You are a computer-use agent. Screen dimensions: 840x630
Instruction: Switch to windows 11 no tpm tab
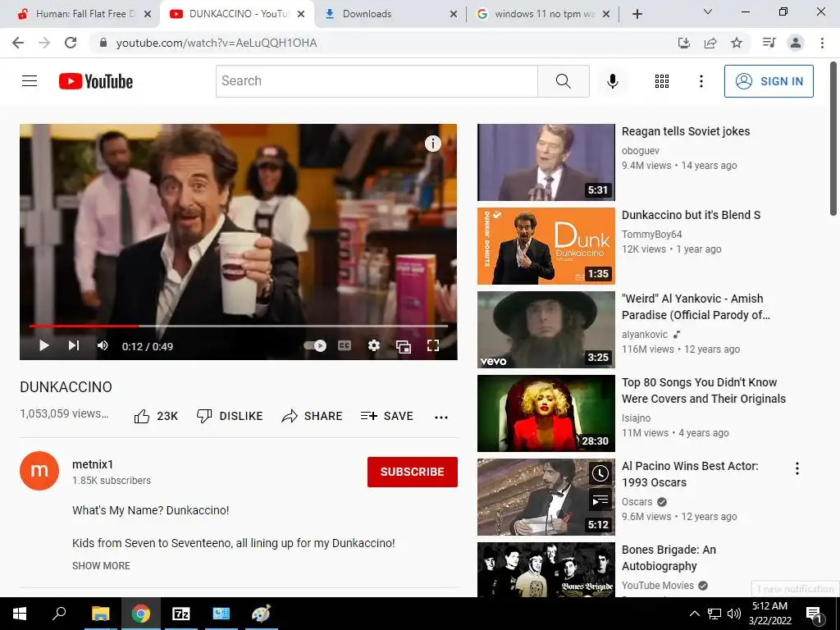point(541,14)
